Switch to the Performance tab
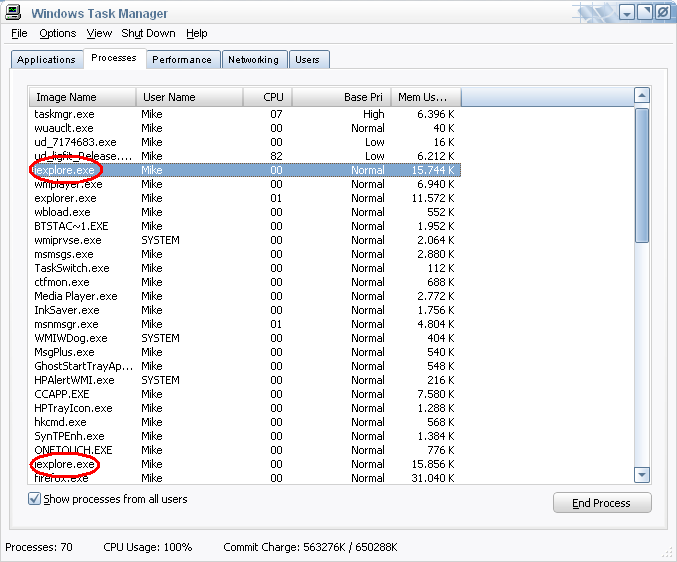The image size is (677, 562). pos(182,60)
